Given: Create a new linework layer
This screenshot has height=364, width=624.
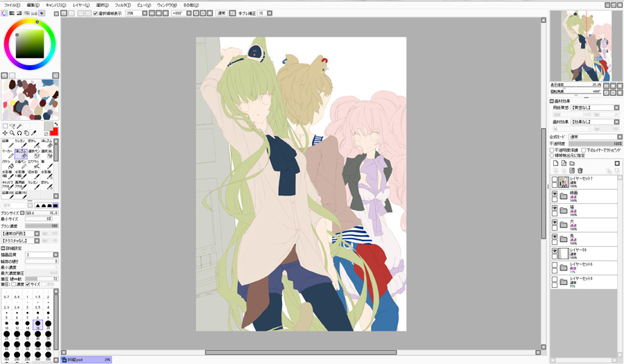Looking at the screenshot, I should tap(564, 163).
